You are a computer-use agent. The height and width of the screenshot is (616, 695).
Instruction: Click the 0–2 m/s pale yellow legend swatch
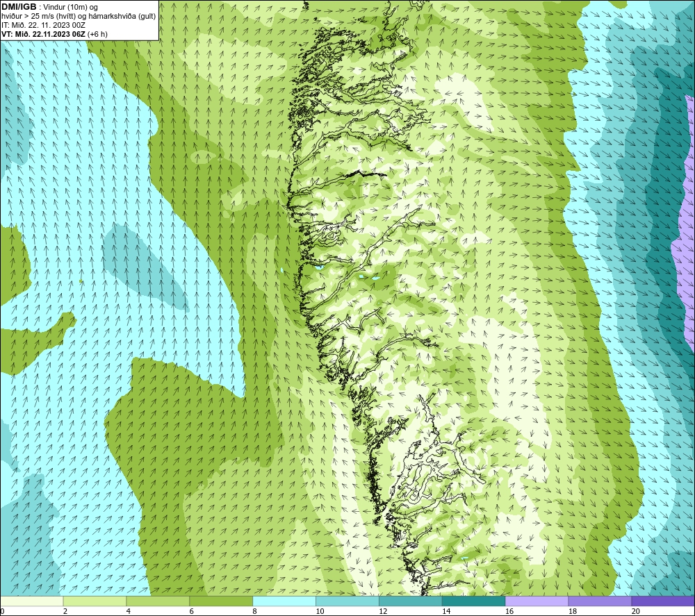[32, 601]
